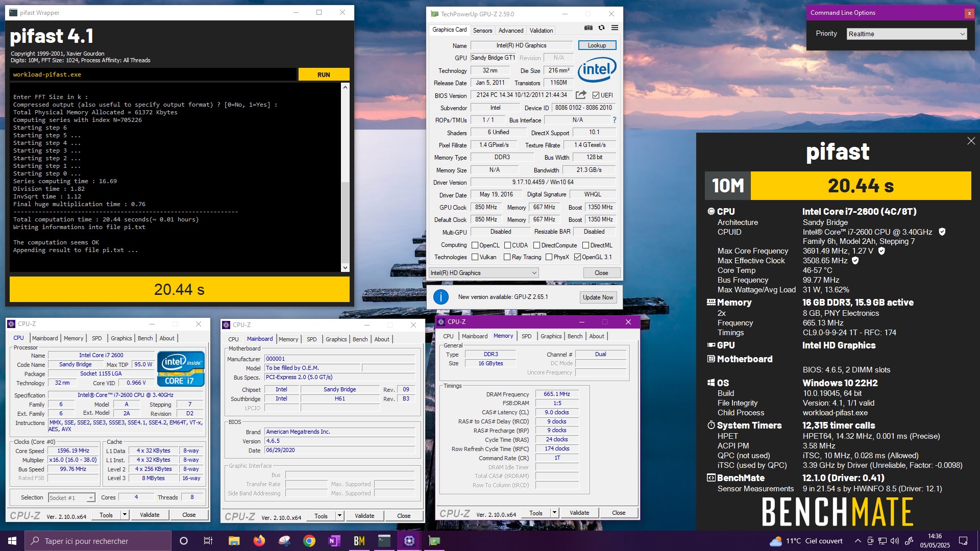Open the Priority Realtime dropdown
The image size is (980, 551).
tap(906, 34)
